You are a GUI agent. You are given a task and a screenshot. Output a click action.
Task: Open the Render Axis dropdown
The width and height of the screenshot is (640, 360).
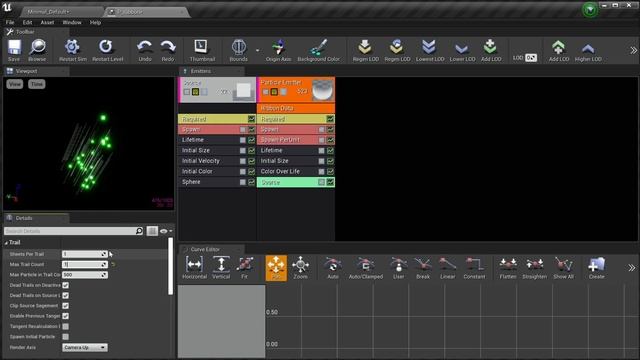(84, 347)
